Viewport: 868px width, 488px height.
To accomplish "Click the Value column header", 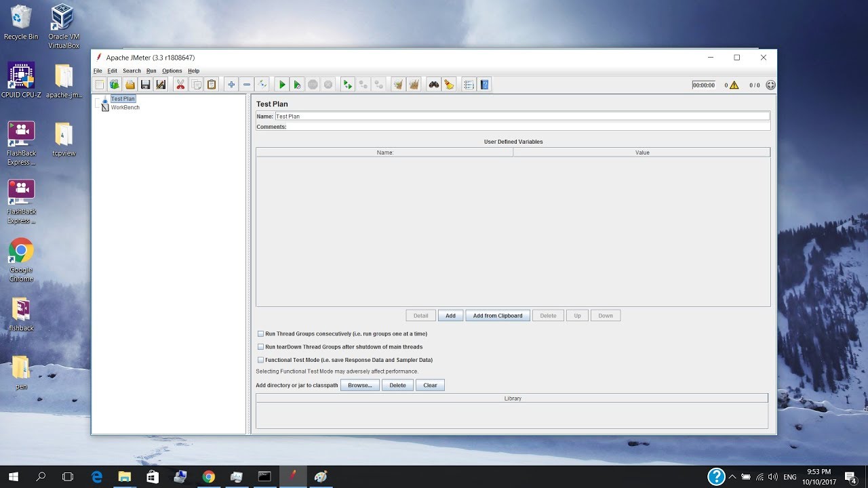I will [642, 152].
